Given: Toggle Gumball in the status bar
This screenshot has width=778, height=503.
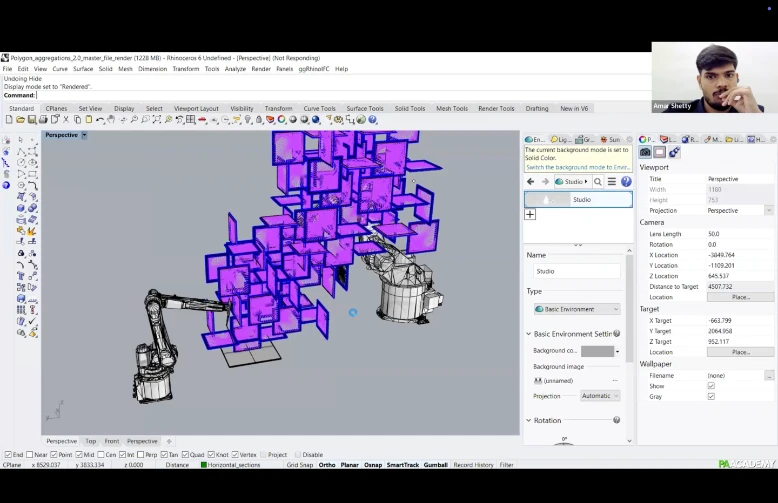Looking at the screenshot, I should 436,465.
